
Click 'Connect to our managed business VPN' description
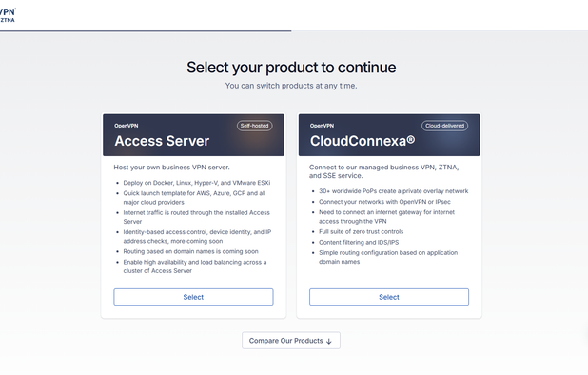(384, 171)
